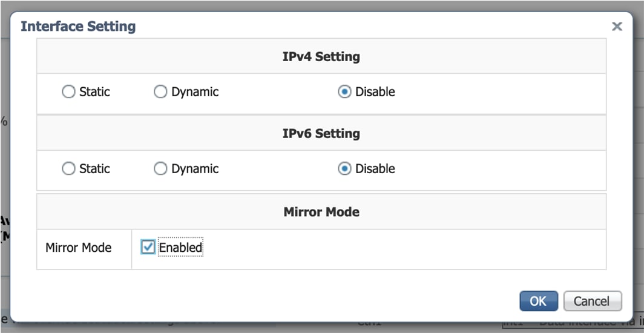
Task: Click the Dynamic label text in IPv4 row
Action: 195,92
